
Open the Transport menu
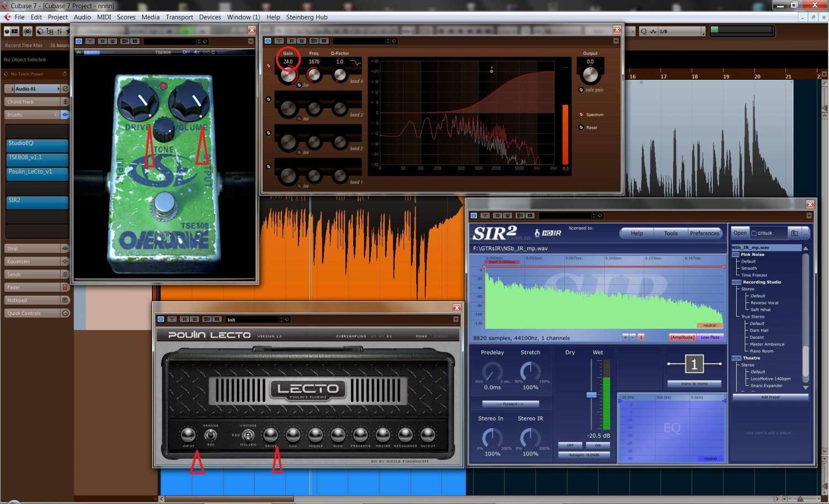click(x=179, y=17)
